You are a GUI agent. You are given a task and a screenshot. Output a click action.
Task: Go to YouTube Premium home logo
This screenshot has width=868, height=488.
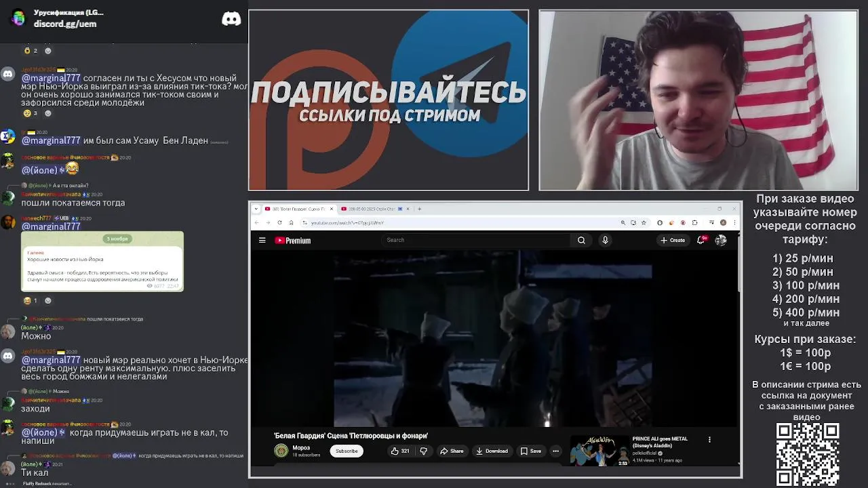293,240
